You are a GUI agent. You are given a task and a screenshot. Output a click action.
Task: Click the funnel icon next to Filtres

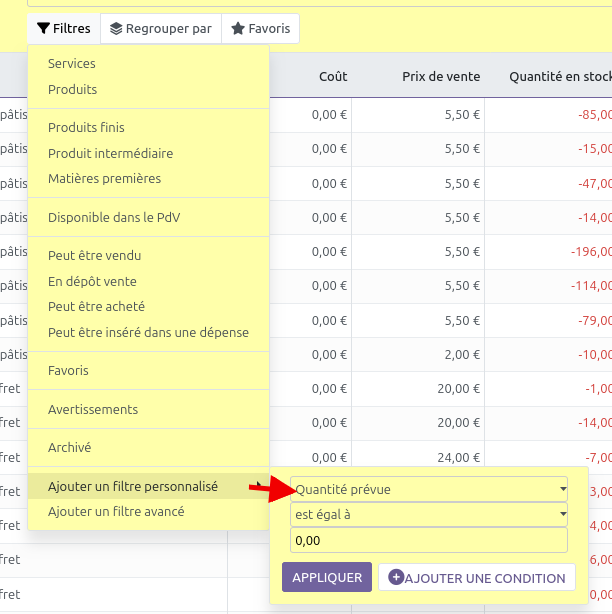tap(43, 29)
